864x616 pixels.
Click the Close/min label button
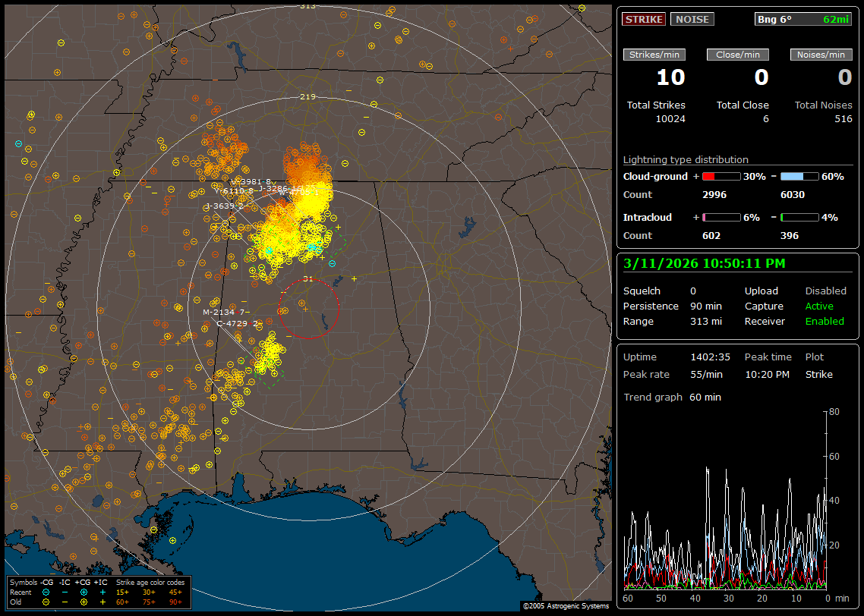coord(738,55)
